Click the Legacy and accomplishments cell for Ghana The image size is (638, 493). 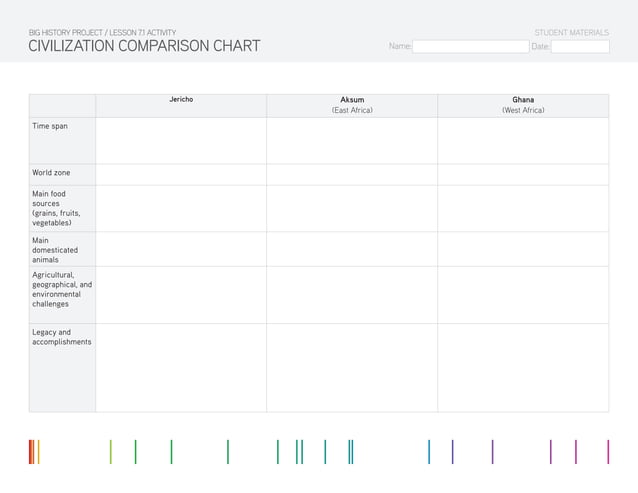(523, 367)
